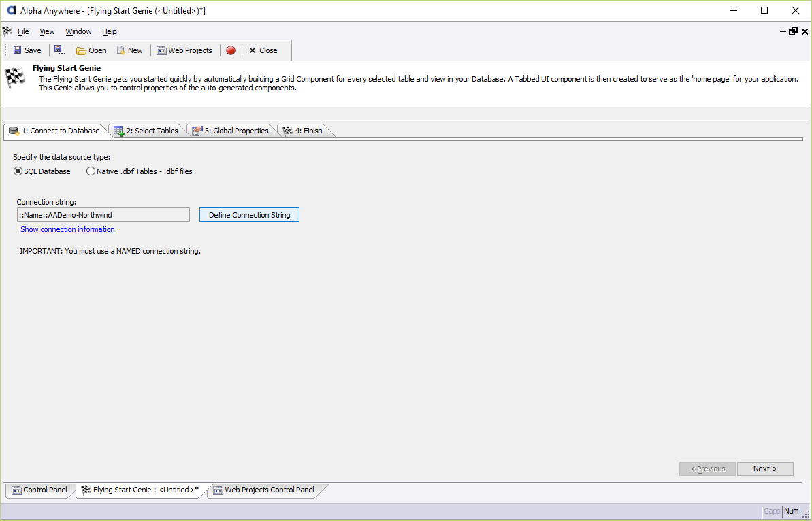Open the File menu
This screenshot has width=812, height=521.
point(23,31)
